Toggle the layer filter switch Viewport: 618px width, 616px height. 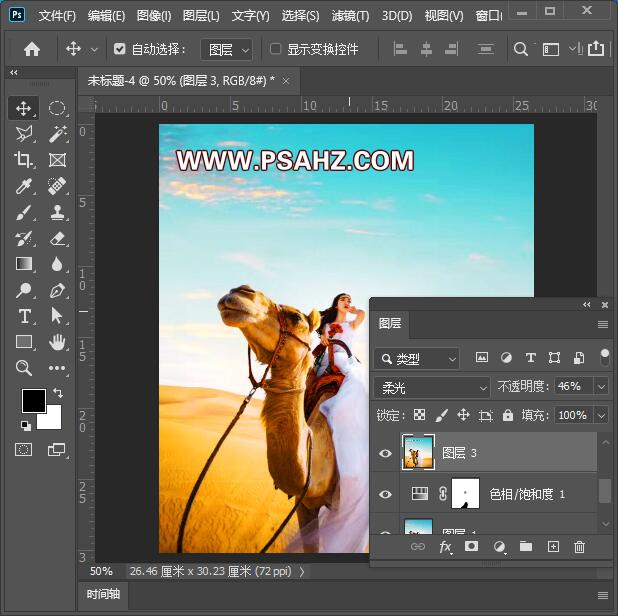(x=605, y=357)
